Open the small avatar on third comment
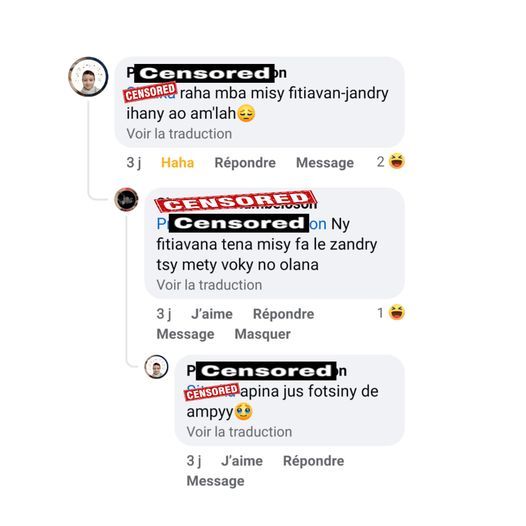The width and height of the screenshot is (526, 526). (x=156, y=367)
